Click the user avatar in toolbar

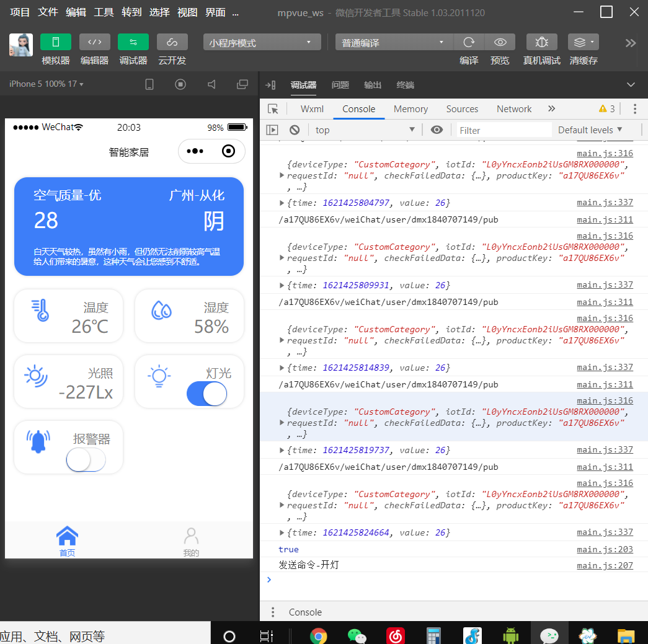(x=21, y=45)
